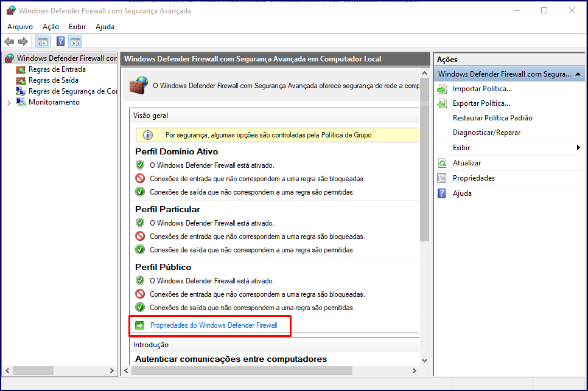Click Importar Política action
588x391 pixels.
482,89
